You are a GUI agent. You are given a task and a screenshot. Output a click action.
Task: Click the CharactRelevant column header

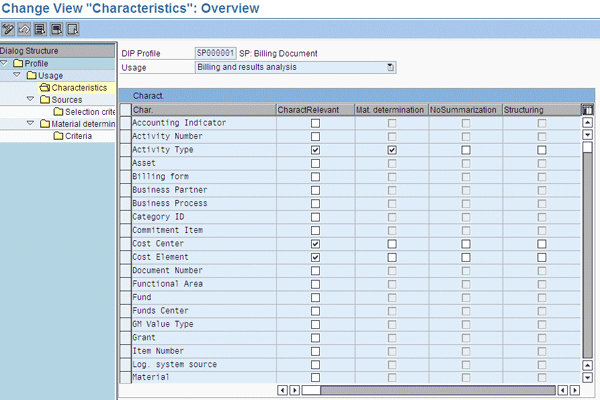point(315,110)
